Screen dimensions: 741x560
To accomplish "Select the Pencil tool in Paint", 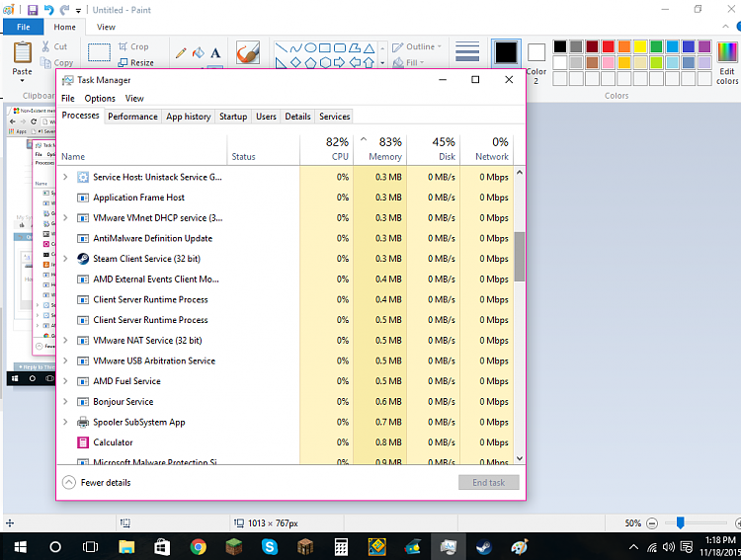I will click(x=181, y=52).
